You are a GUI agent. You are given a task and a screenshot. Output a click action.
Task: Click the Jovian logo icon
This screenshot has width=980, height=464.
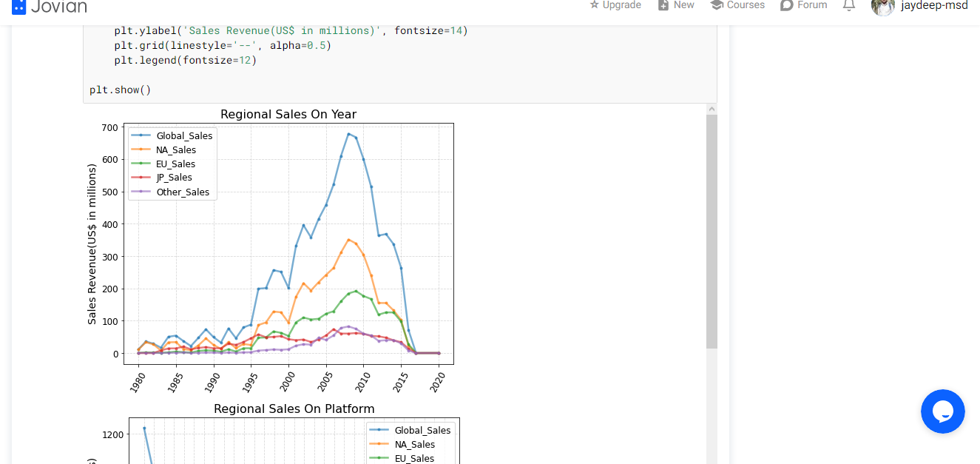[18, 7]
